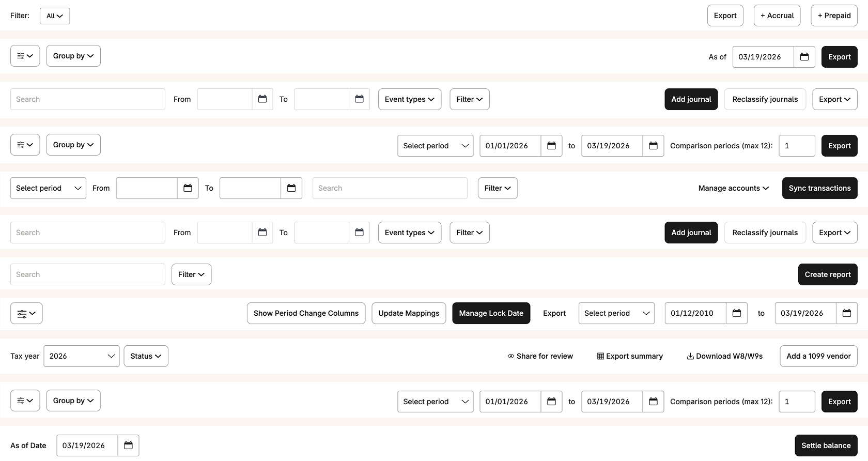Click the Search box in the Create report row
The image size is (868, 461).
click(x=88, y=274)
